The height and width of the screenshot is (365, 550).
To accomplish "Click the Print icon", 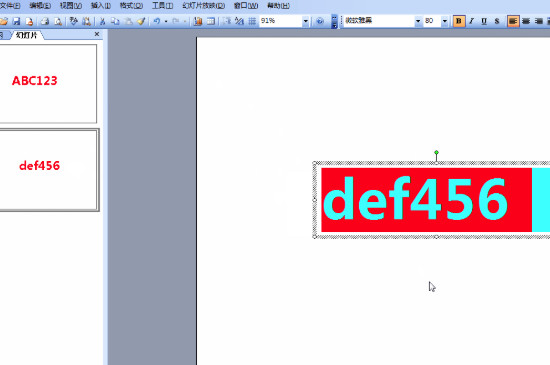I will tap(45, 21).
